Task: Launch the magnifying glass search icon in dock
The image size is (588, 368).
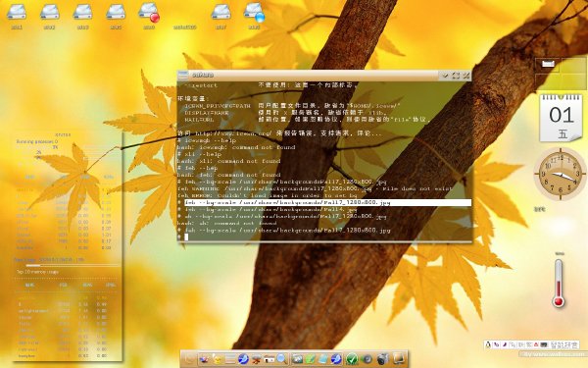Action: coord(282,358)
